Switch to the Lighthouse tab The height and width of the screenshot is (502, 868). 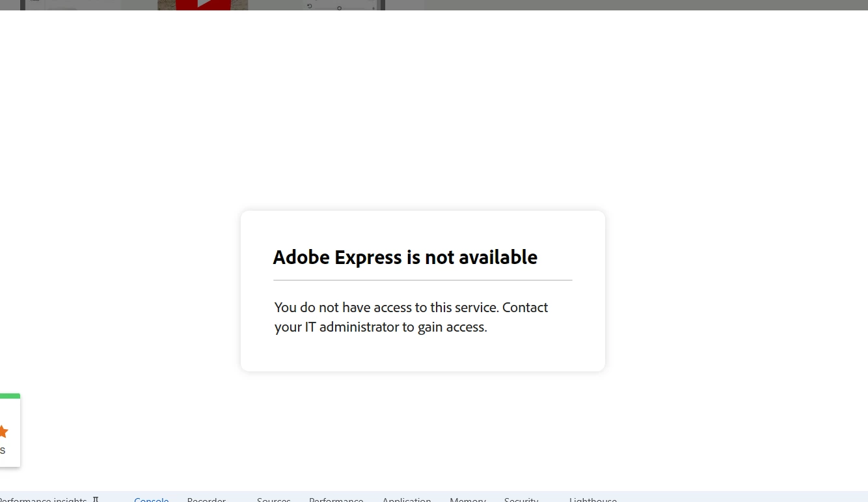pos(593,499)
